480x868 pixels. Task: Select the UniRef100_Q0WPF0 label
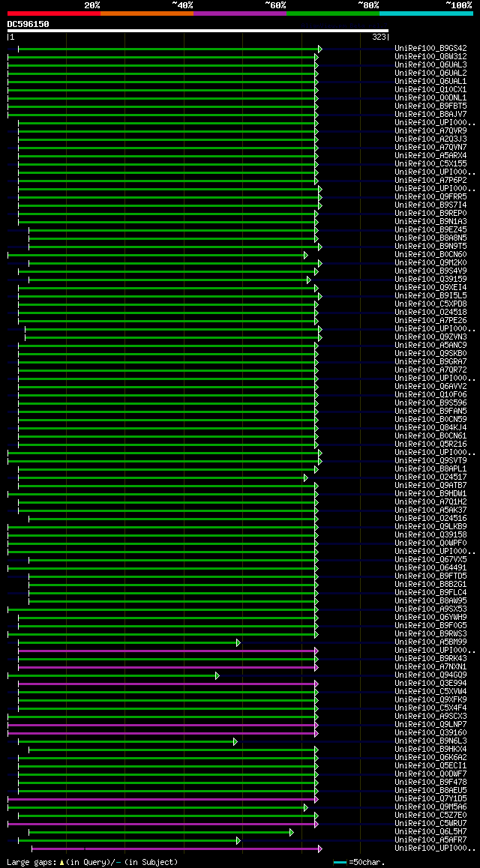click(x=430, y=543)
